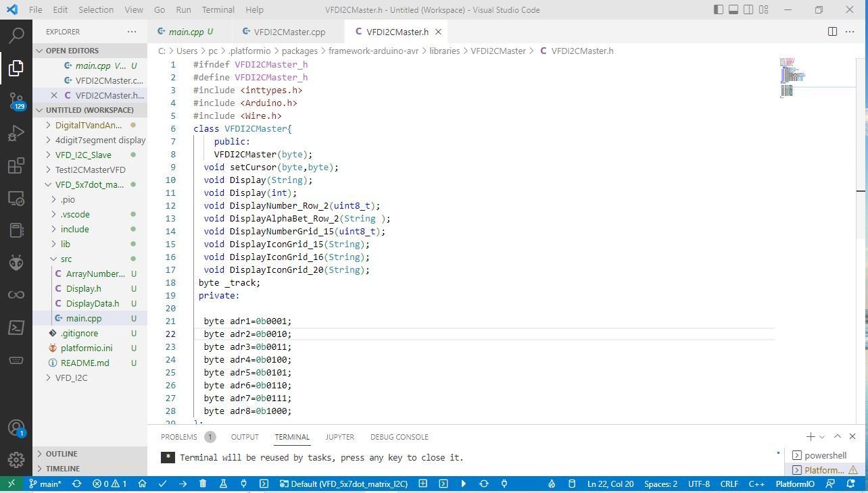
Task: Open Source Control view with 129 badge
Action: pos(16,101)
